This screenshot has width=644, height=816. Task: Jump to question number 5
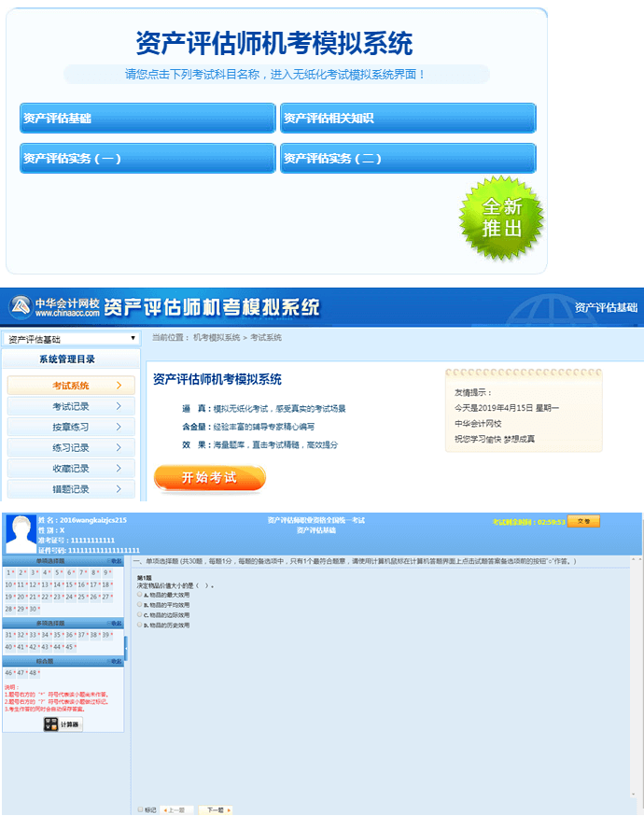pos(59,572)
